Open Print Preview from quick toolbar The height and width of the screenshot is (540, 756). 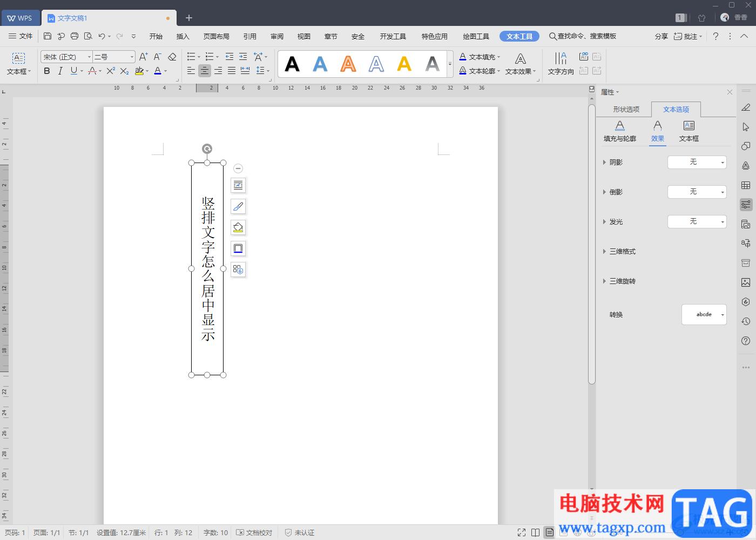point(88,36)
